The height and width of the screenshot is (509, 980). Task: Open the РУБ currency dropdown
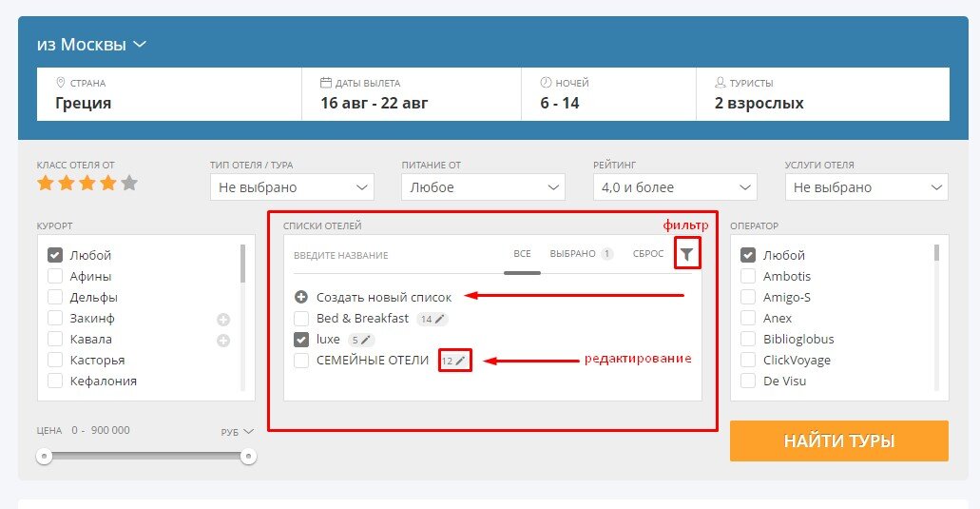pyautogui.click(x=237, y=432)
